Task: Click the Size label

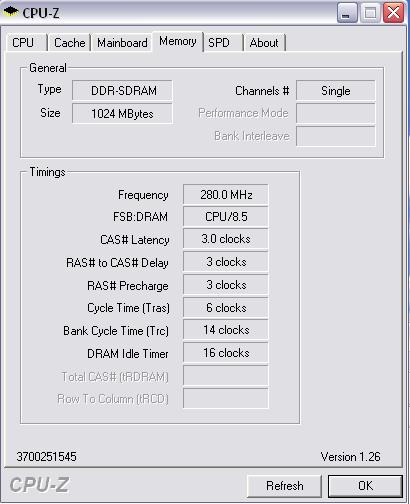Action: (50, 113)
